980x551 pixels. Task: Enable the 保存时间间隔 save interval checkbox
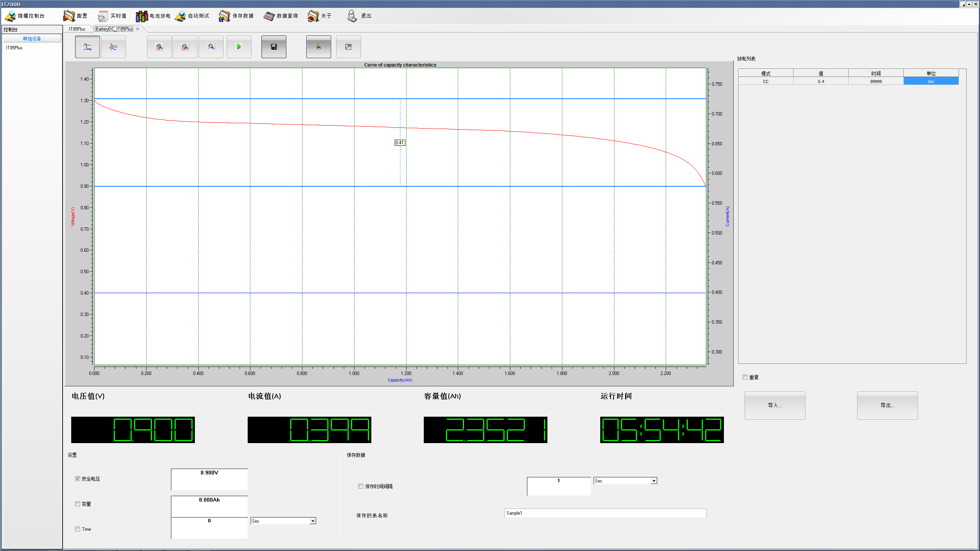point(361,486)
